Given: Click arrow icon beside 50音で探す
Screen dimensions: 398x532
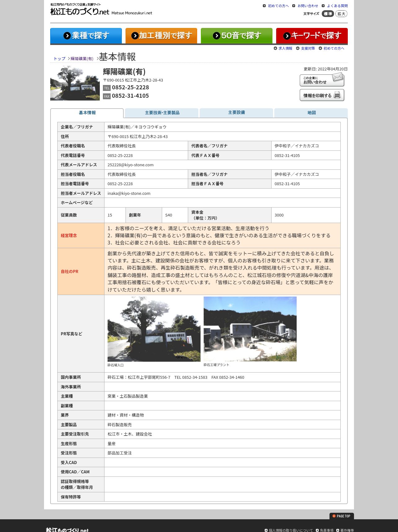Looking at the screenshot, I should (216, 36).
